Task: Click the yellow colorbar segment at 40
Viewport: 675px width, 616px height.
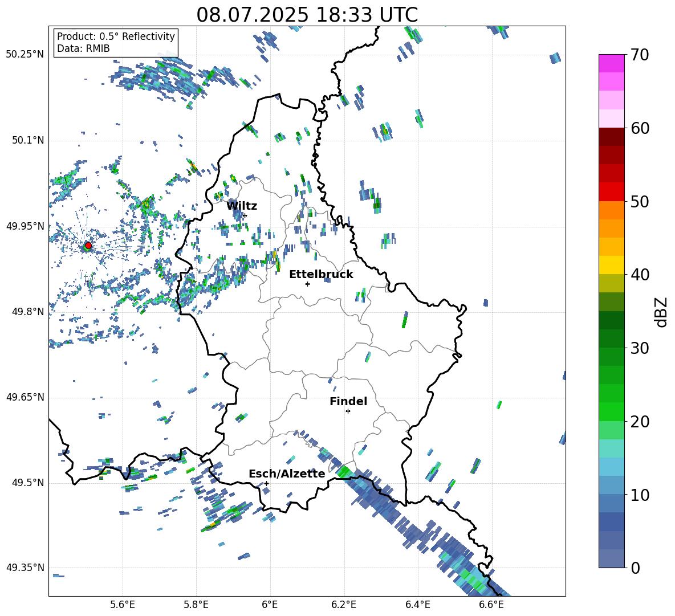Action: click(x=611, y=265)
